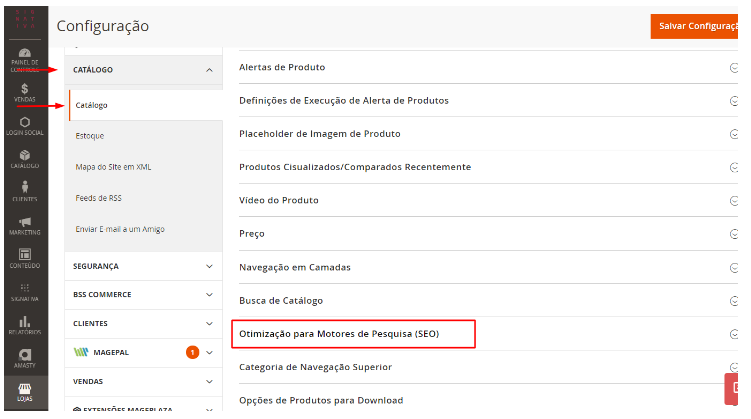Select the Estoque submenu item

(90, 135)
